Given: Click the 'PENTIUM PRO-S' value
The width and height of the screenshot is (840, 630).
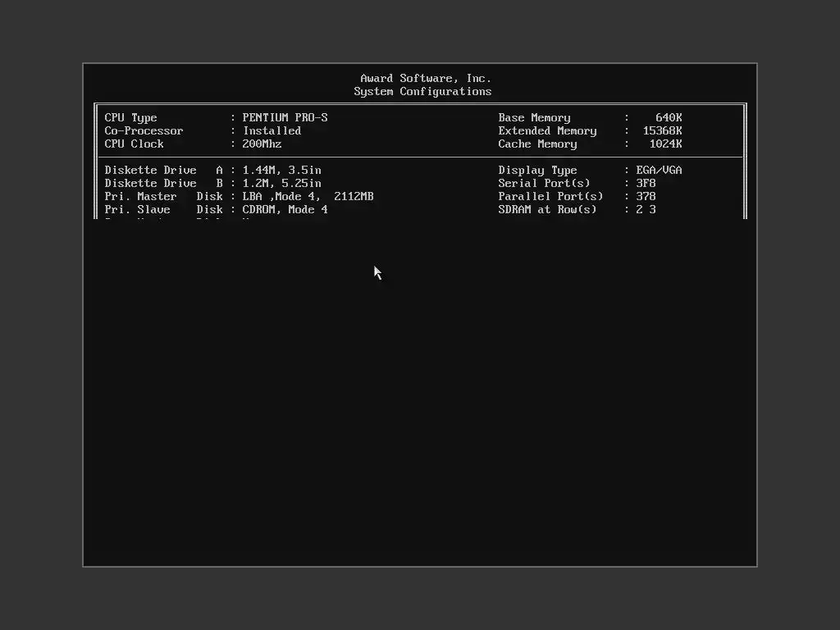Looking at the screenshot, I should click(x=285, y=117).
